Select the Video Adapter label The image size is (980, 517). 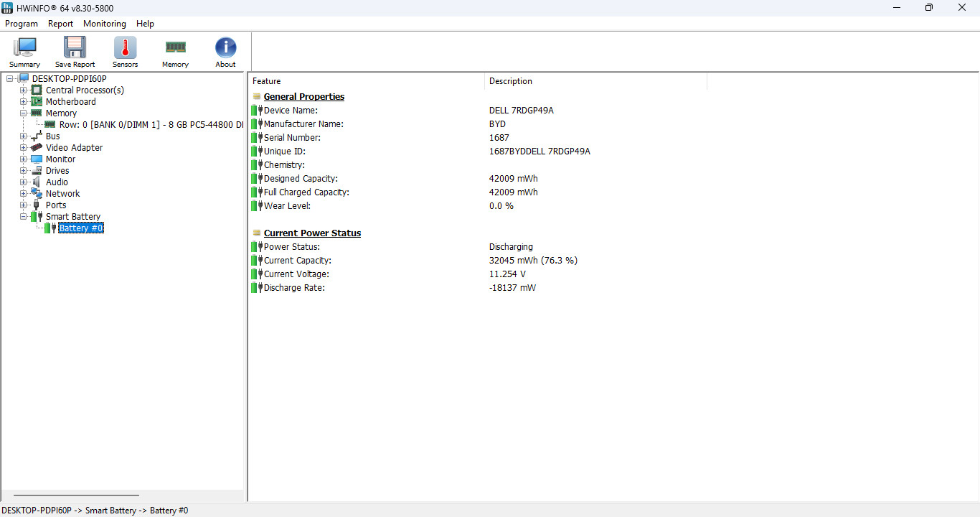[x=75, y=148]
